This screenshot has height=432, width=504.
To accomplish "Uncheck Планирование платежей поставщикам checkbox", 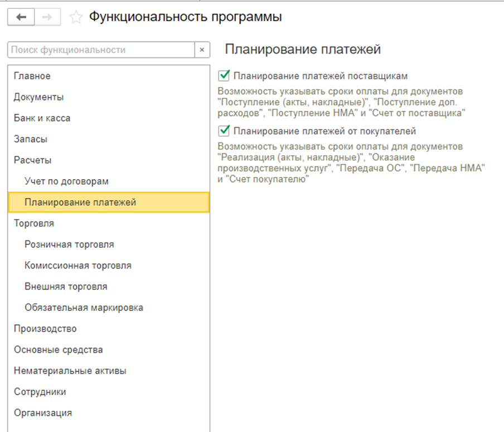I will (x=224, y=76).
